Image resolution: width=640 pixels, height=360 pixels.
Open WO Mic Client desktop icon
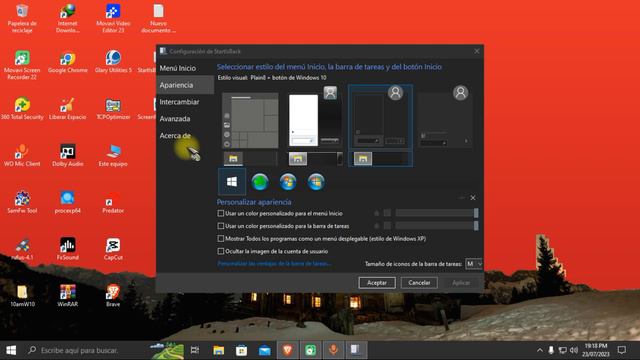(x=22, y=156)
